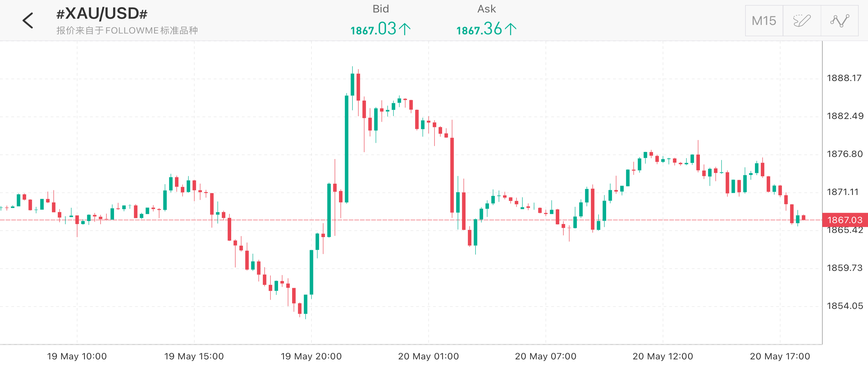
Task: Click the 19 May 20:00 time label
Action: pyautogui.click(x=311, y=356)
